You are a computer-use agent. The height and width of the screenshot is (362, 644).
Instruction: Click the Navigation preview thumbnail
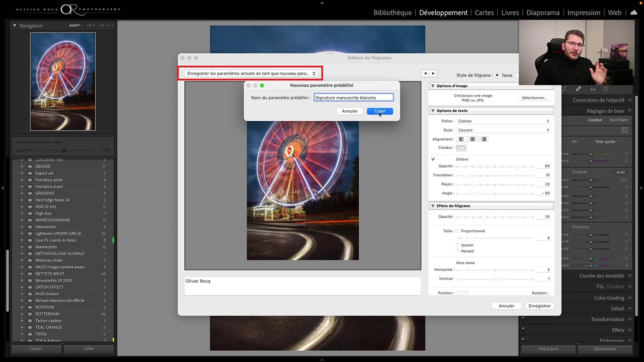[x=63, y=81]
